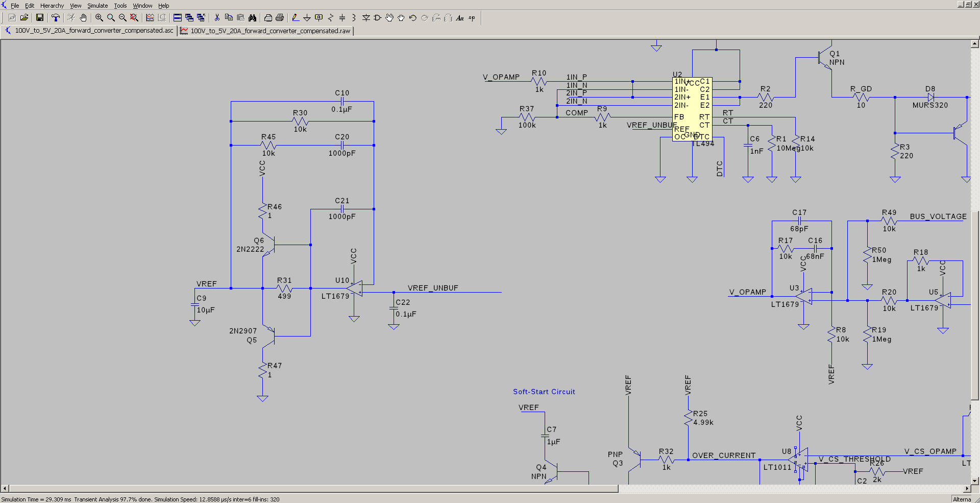
Task: Open the Edit menu
Action: tap(30, 6)
